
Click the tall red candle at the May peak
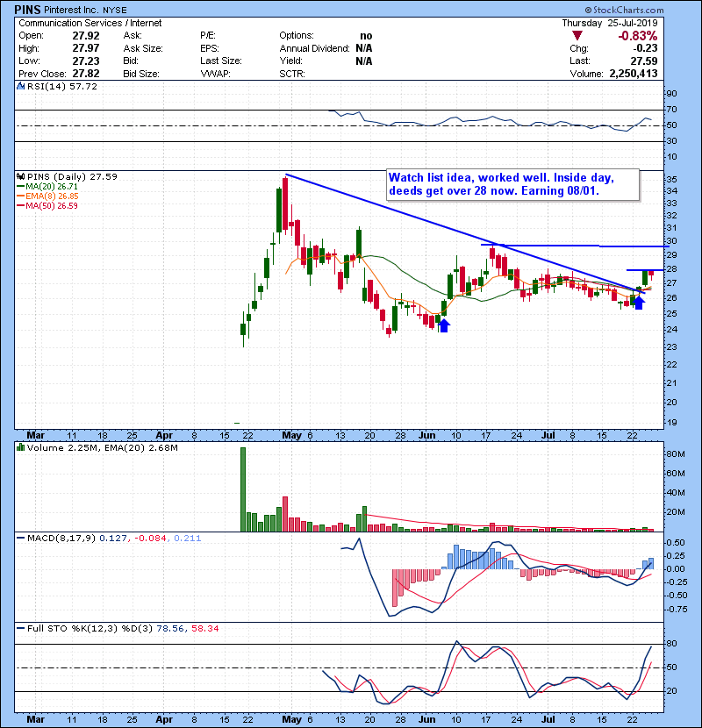click(x=285, y=203)
